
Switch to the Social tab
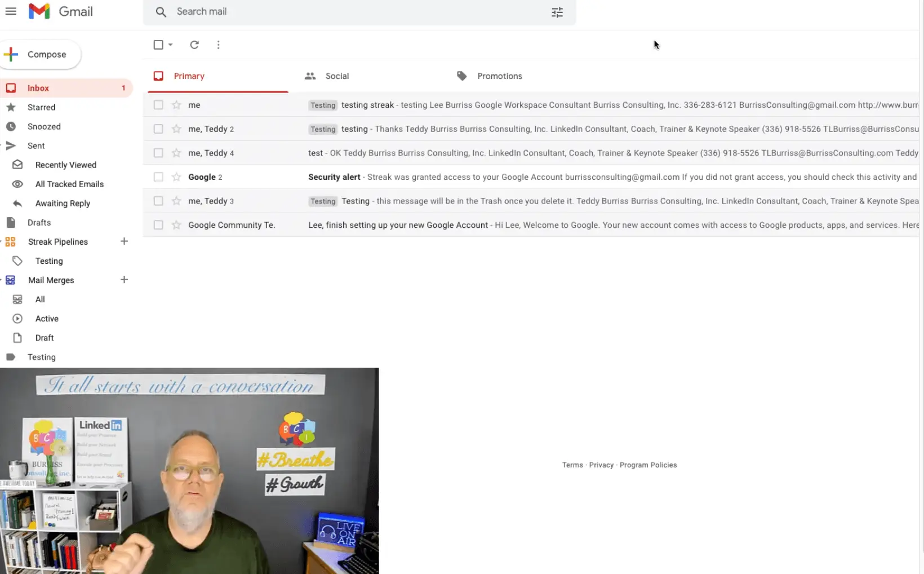[337, 76]
